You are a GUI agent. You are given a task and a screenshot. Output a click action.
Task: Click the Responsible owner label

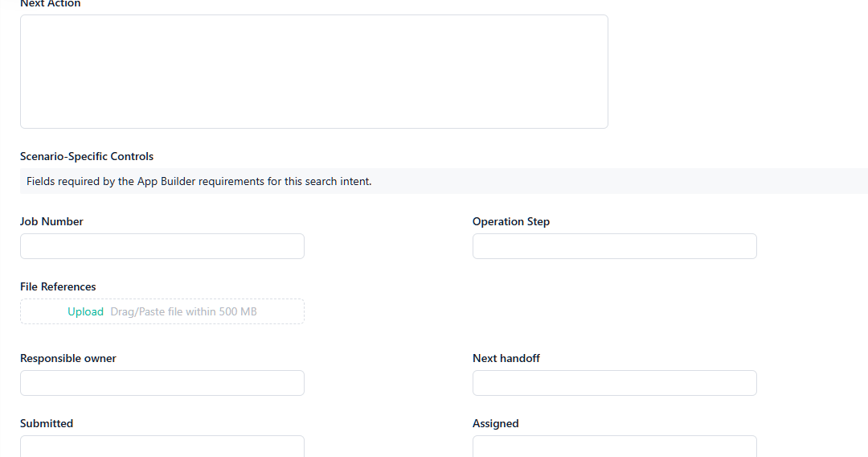click(x=68, y=358)
